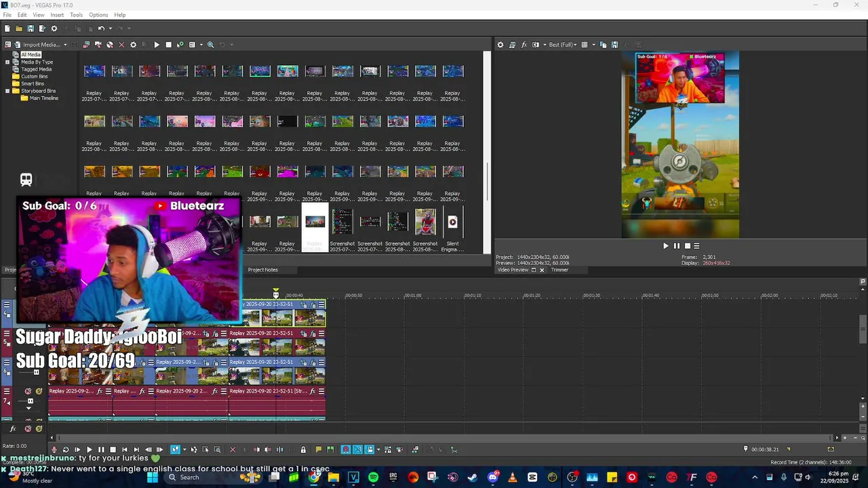The image size is (868, 488).
Task: Open Best (Full) preview quality dropdown
Action: click(563, 45)
